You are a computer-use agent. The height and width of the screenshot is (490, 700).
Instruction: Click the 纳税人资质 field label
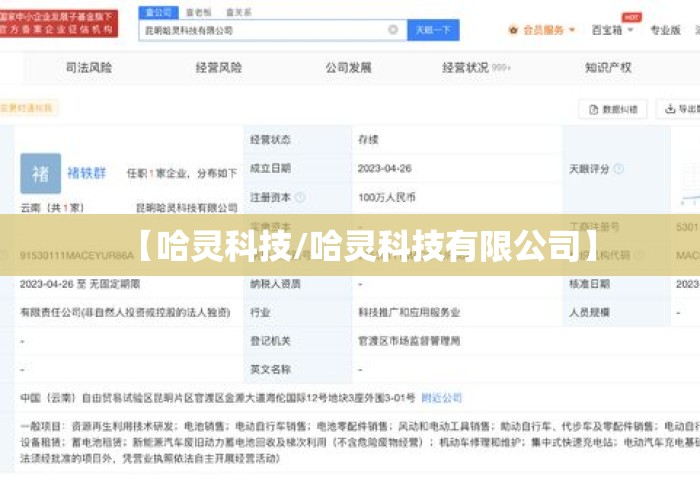click(x=275, y=284)
